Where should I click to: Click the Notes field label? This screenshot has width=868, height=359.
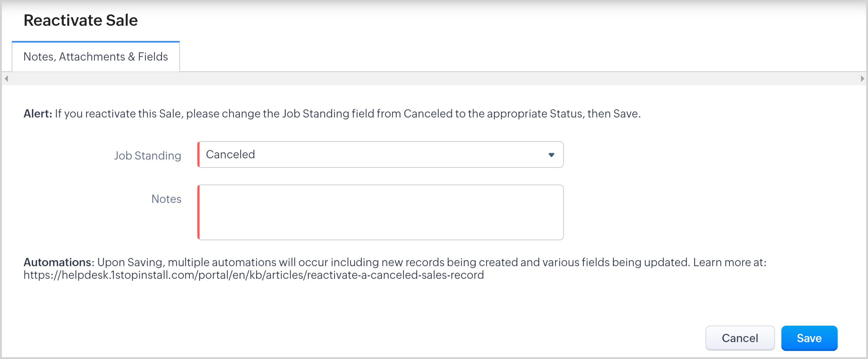166,199
